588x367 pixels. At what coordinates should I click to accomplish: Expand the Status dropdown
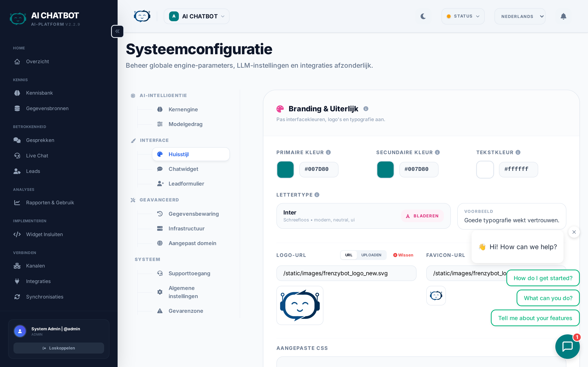point(463,16)
